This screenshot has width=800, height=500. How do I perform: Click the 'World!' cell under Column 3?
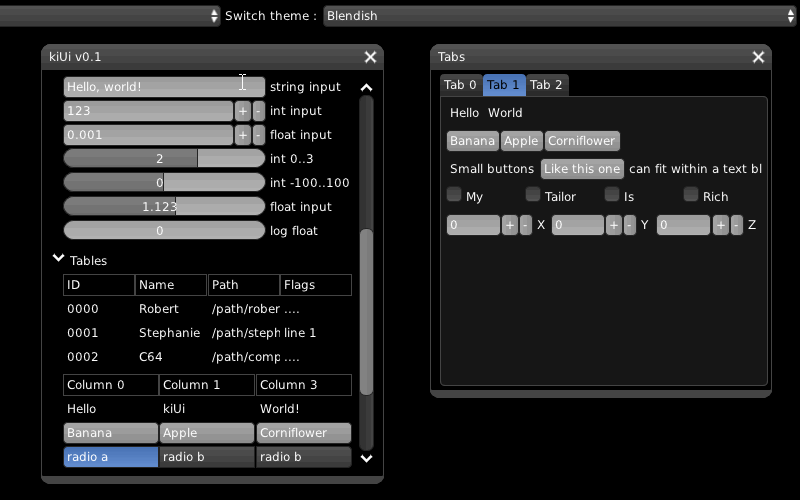(280, 409)
